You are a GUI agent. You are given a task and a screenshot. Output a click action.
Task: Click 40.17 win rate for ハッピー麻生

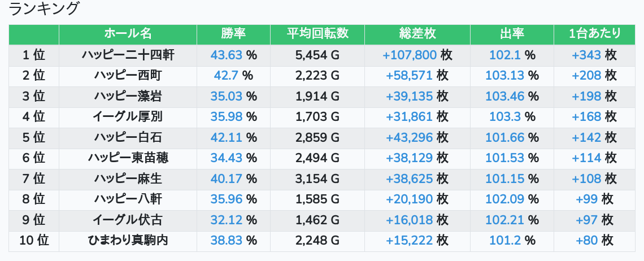tap(226, 179)
